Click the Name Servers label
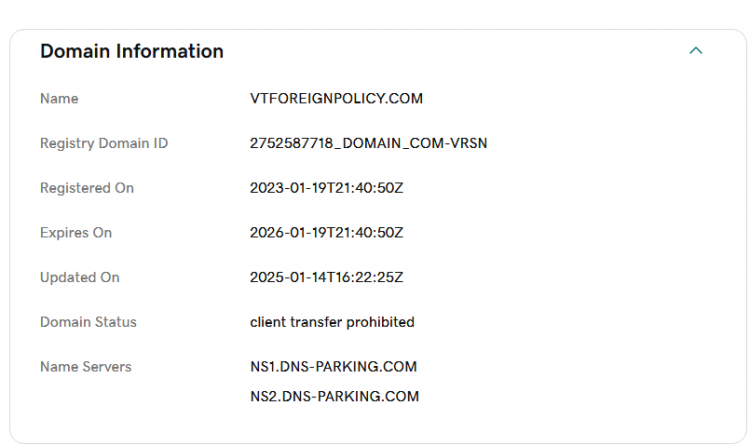This screenshot has height=446, width=750. [86, 367]
